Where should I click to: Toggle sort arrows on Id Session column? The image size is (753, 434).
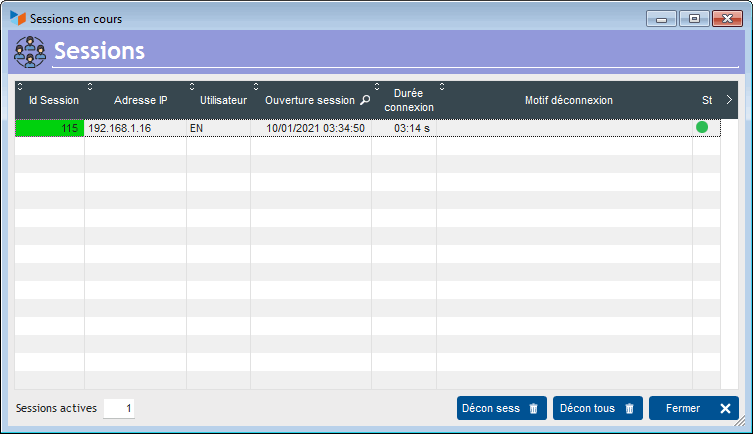(20, 86)
